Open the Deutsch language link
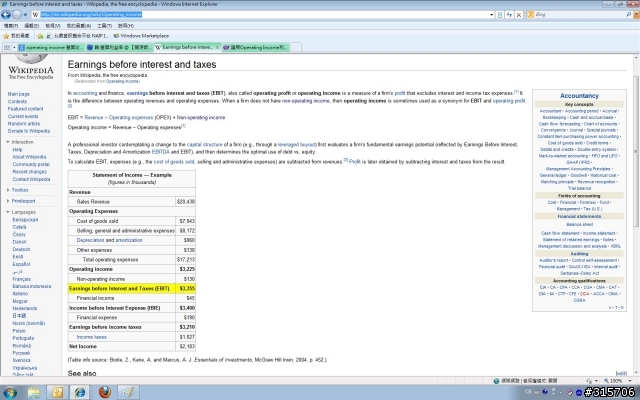The height and width of the screenshot is (400, 640). [21, 249]
